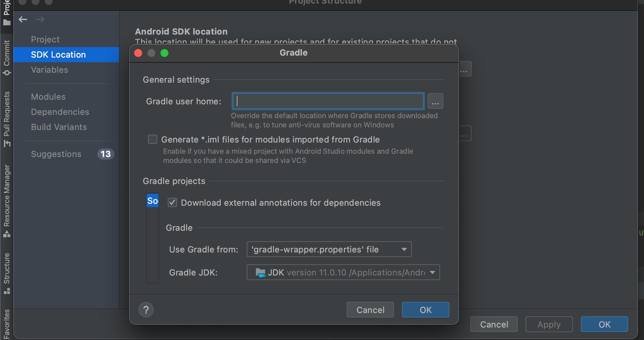Click the help question mark button
The width and height of the screenshot is (644, 340).
[x=146, y=310]
